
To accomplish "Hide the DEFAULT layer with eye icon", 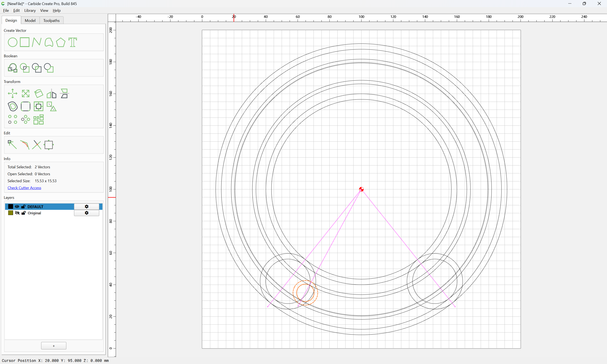I will 17,206.
